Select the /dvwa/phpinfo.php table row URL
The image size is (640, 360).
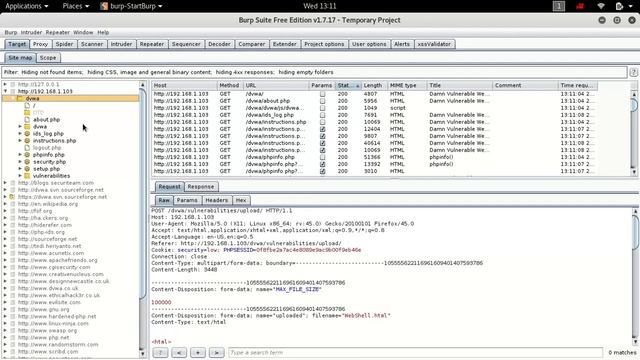tap(270, 157)
